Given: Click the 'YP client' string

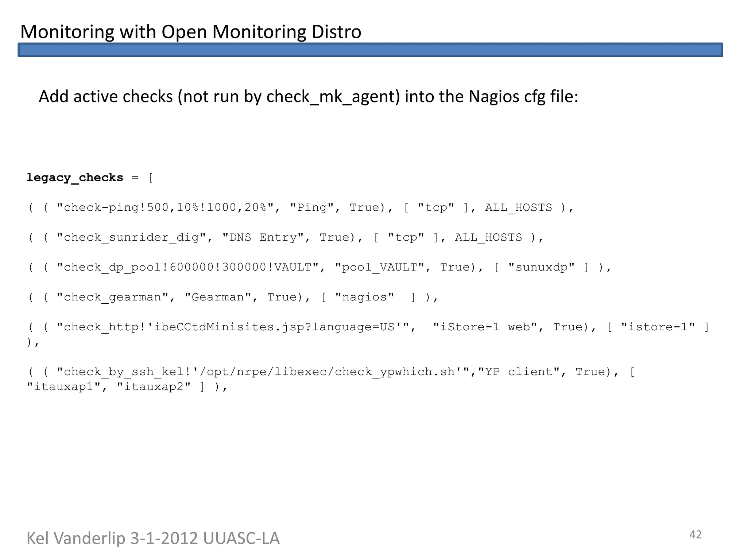Looking at the screenshot, I should click(519, 372).
